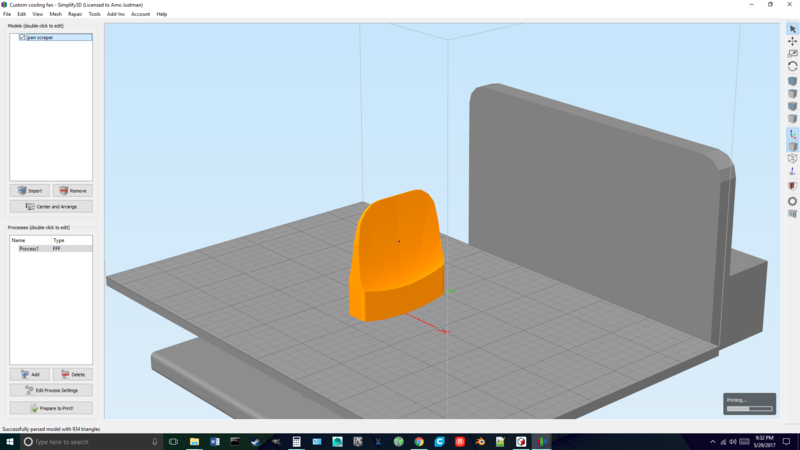Open Microsoft Word from the taskbar

(215, 442)
